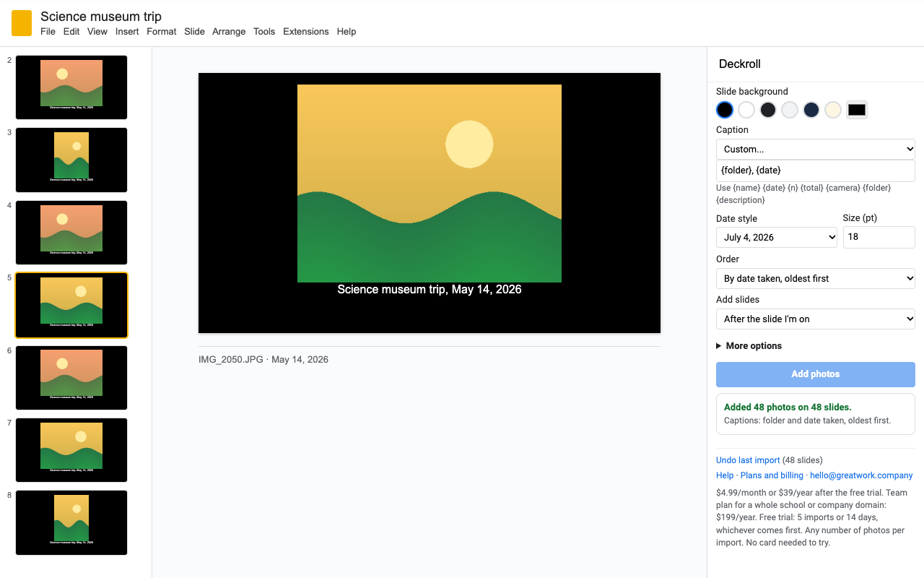Select slide 5 thumbnail
924x578 pixels.
pos(71,305)
